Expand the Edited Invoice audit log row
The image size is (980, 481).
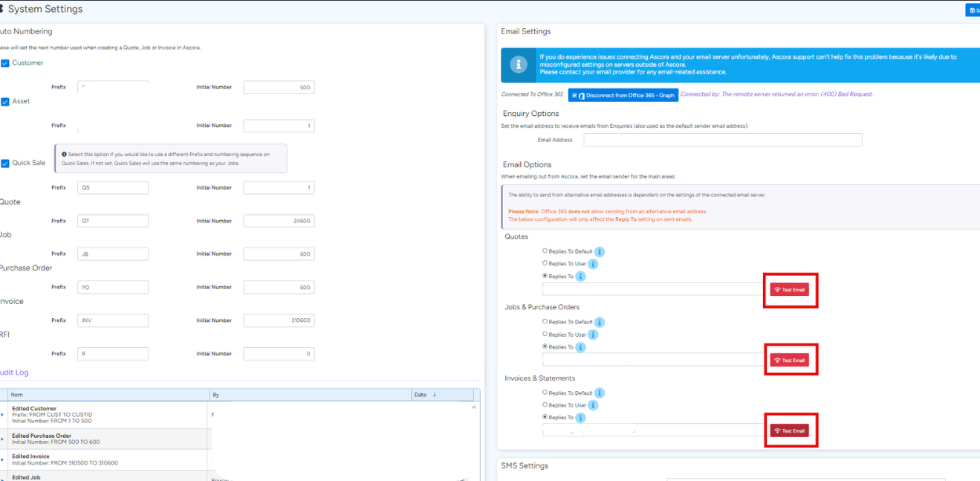click(x=2, y=459)
